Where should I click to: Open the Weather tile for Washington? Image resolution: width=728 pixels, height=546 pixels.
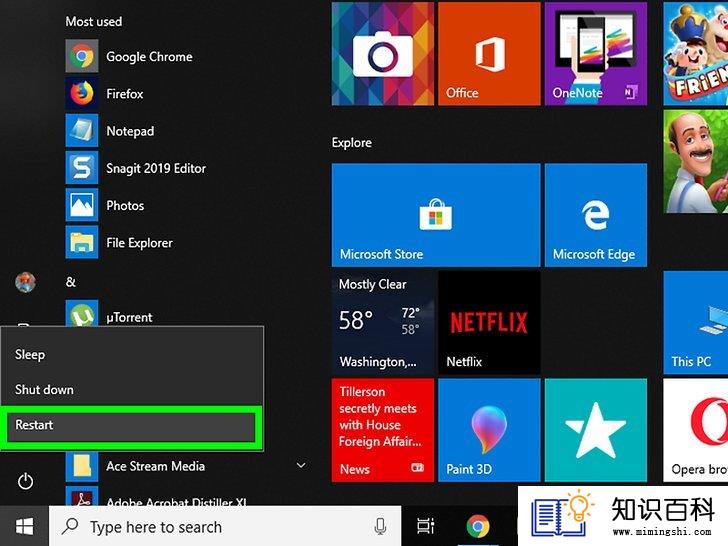click(383, 323)
